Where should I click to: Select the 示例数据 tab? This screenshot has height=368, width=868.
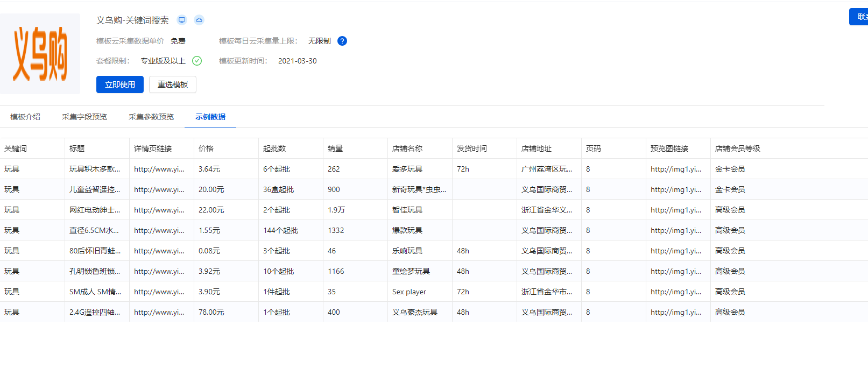[210, 117]
